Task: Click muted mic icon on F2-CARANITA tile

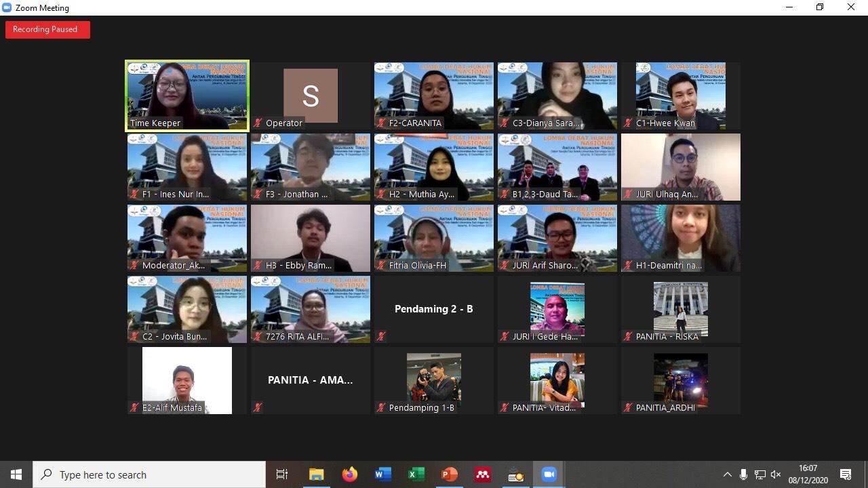Action: point(381,123)
